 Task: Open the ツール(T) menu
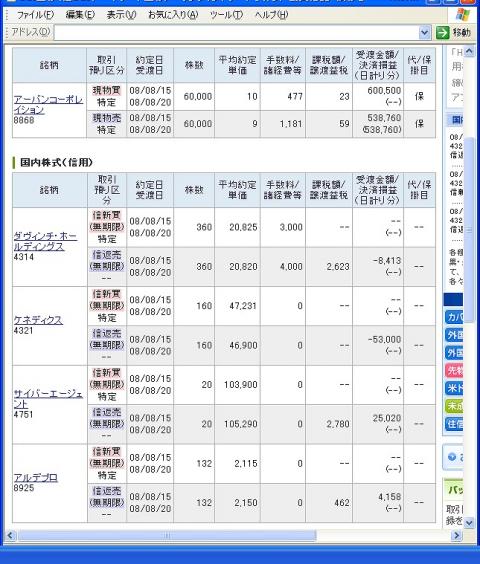[226, 15]
